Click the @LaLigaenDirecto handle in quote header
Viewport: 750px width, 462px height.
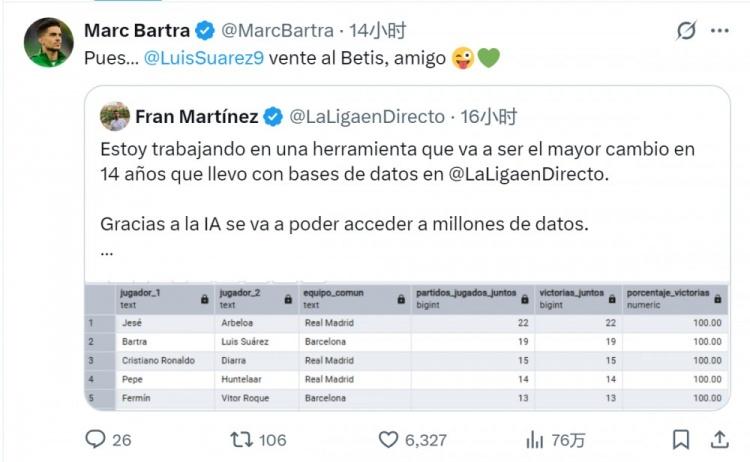point(367,117)
